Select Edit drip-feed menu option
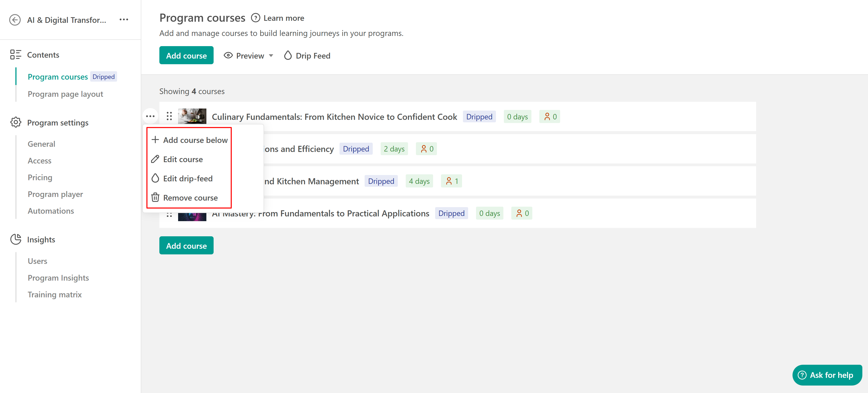This screenshot has height=393, width=868. (188, 178)
